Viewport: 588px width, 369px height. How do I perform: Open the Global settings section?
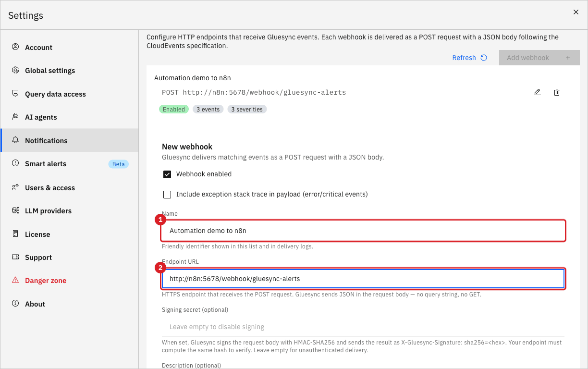tap(70, 70)
